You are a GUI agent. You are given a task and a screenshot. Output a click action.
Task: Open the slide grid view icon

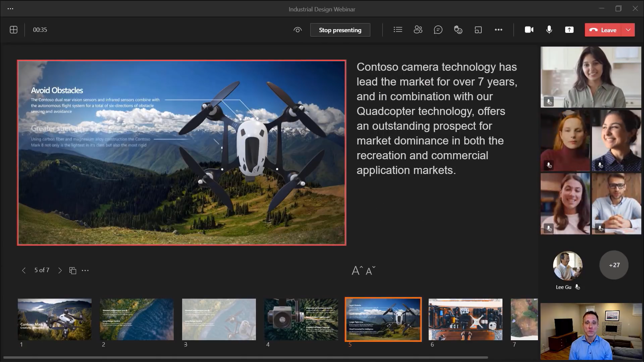(73, 270)
